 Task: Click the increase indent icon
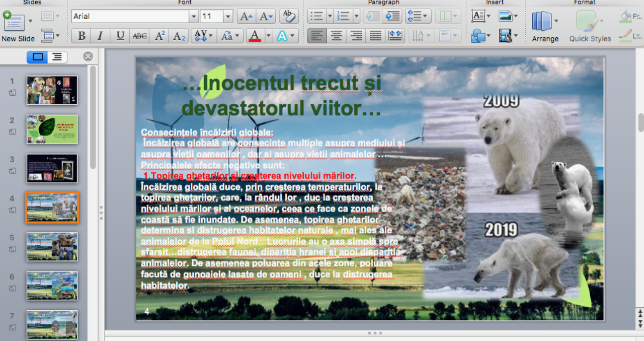click(x=391, y=16)
